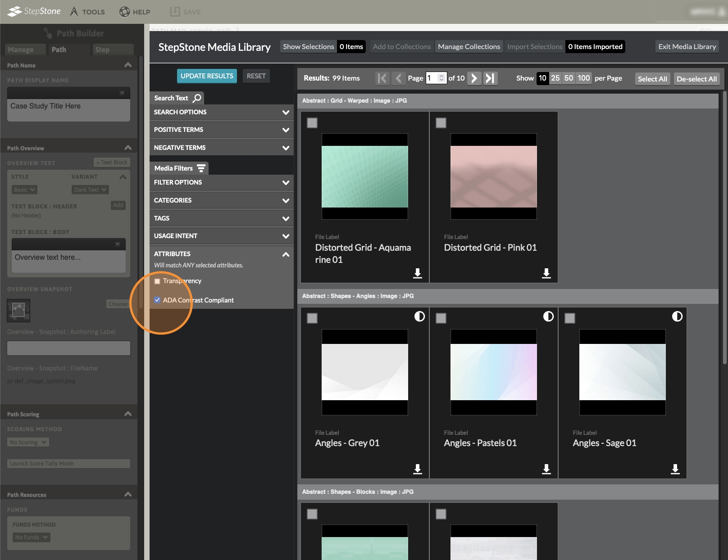Expand the Search Options section
This screenshot has height=560, width=728.
tap(222, 112)
